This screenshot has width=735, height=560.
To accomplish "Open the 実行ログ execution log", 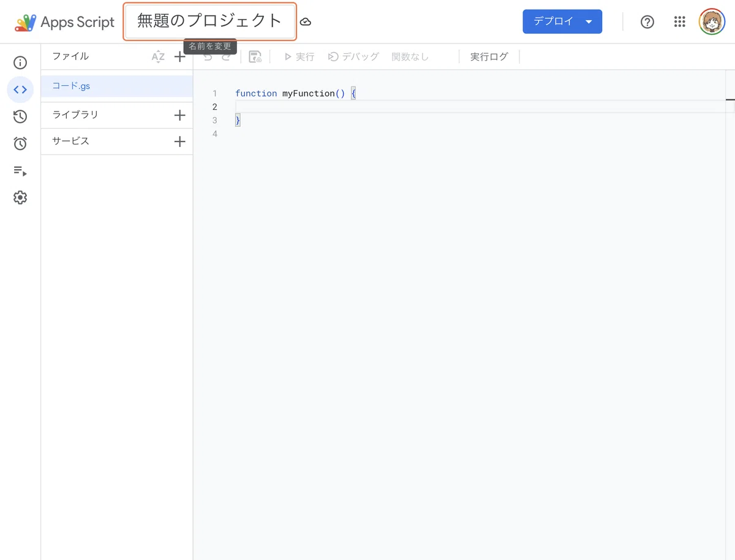I will tap(489, 57).
